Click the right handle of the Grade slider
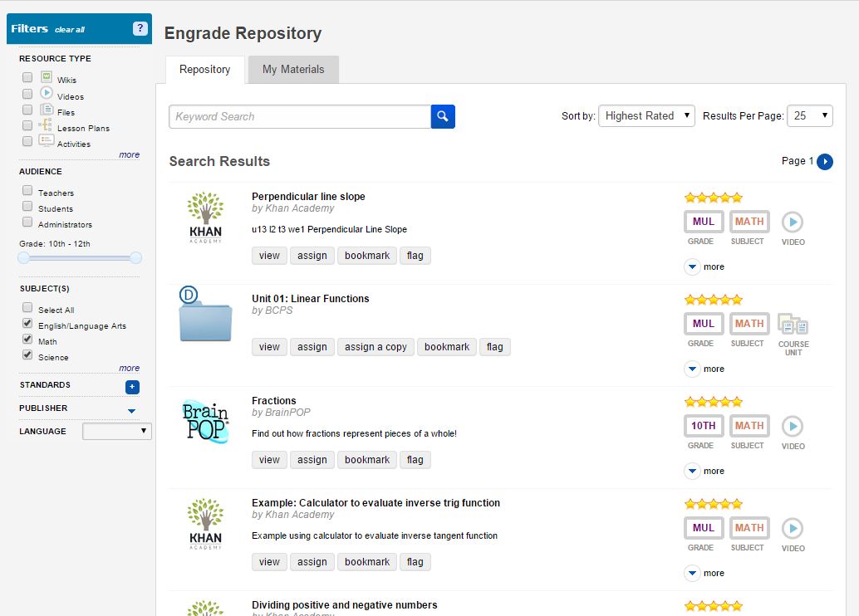 136,258
